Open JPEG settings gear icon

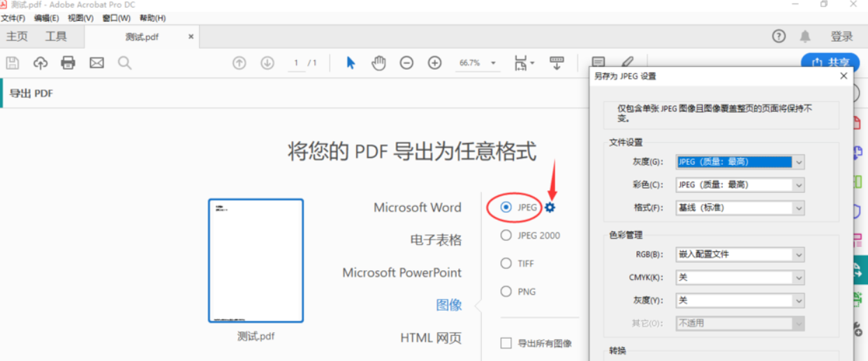[550, 207]
